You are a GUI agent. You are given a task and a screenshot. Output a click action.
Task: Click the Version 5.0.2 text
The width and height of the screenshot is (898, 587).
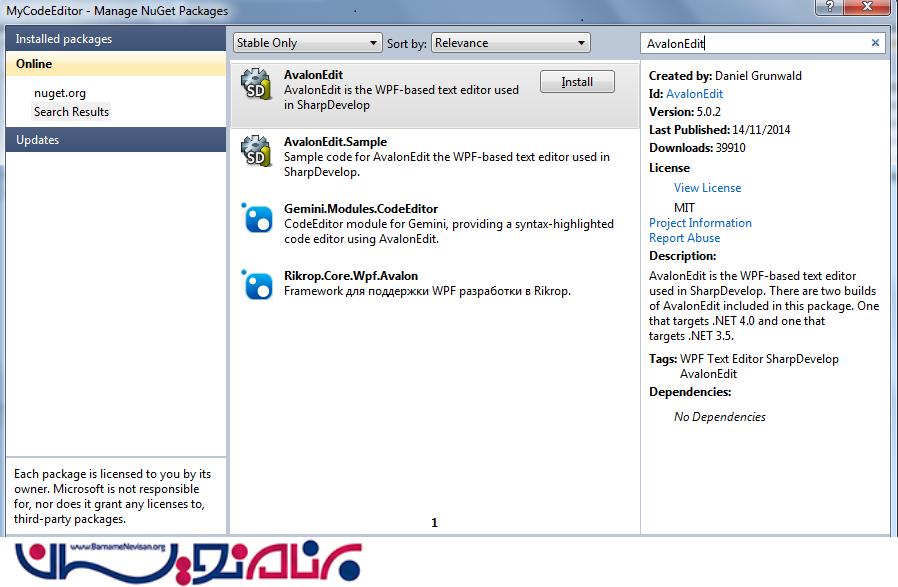(684, 112)
